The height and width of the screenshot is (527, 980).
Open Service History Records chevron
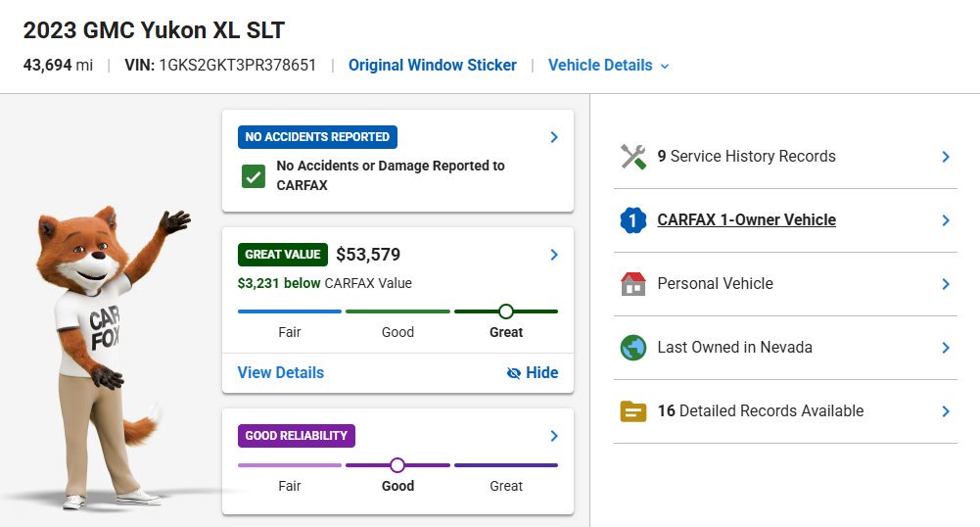pos(946,157)
